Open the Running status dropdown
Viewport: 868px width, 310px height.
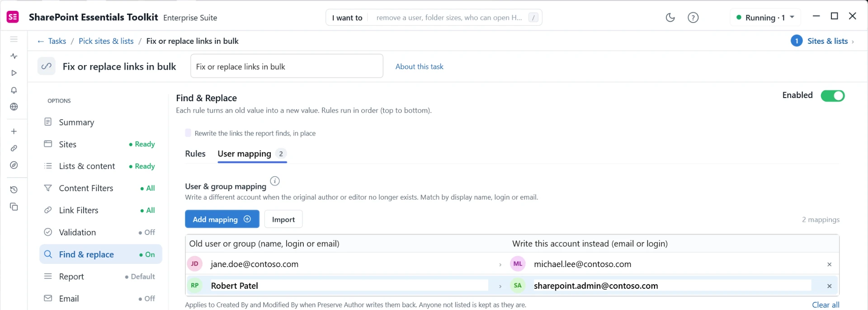pyautogui.click(x=765, y=18)
